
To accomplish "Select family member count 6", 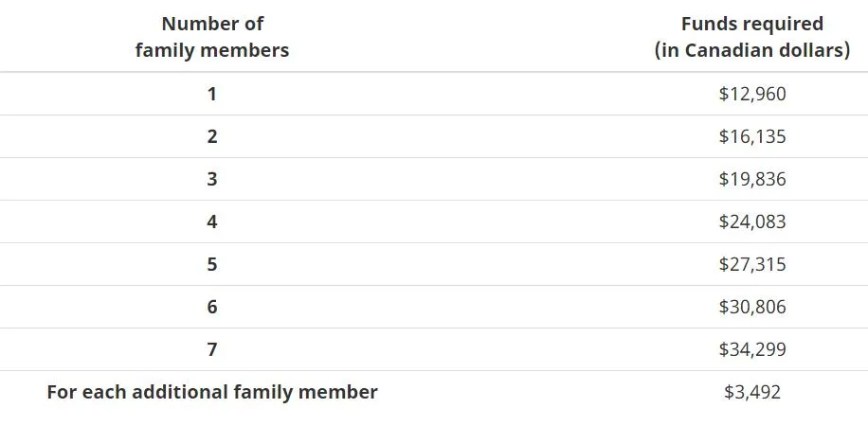I will pyautogui.click(x=212, y=307).
